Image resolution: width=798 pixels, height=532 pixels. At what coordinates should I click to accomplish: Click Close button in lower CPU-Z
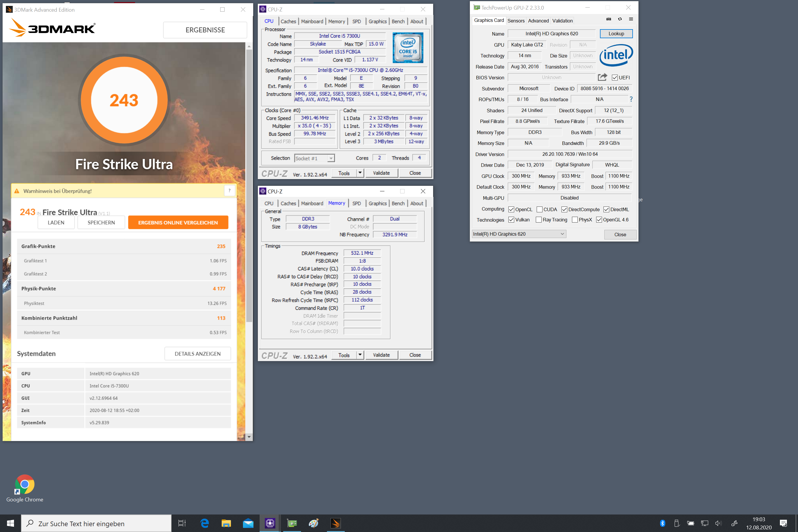[x=415, y=355]
